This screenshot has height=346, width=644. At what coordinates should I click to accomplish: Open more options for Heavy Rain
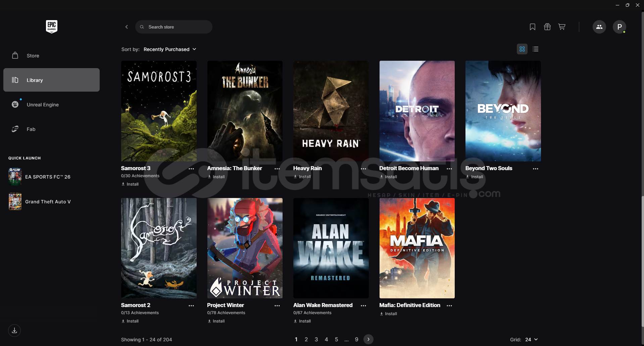(x=363, y=169)
